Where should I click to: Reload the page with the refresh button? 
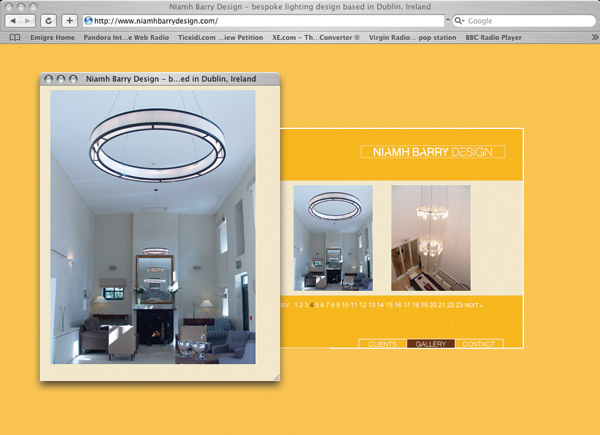(49, 21)
